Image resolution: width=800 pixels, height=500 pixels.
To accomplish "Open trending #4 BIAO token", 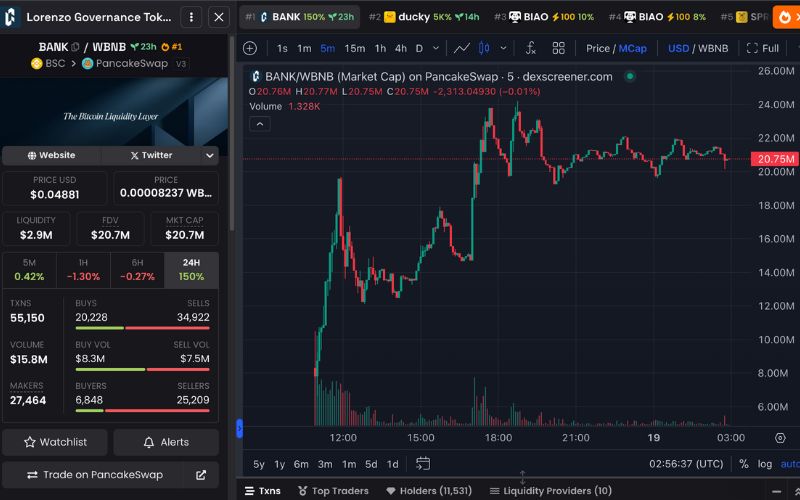I will (658, 17).
